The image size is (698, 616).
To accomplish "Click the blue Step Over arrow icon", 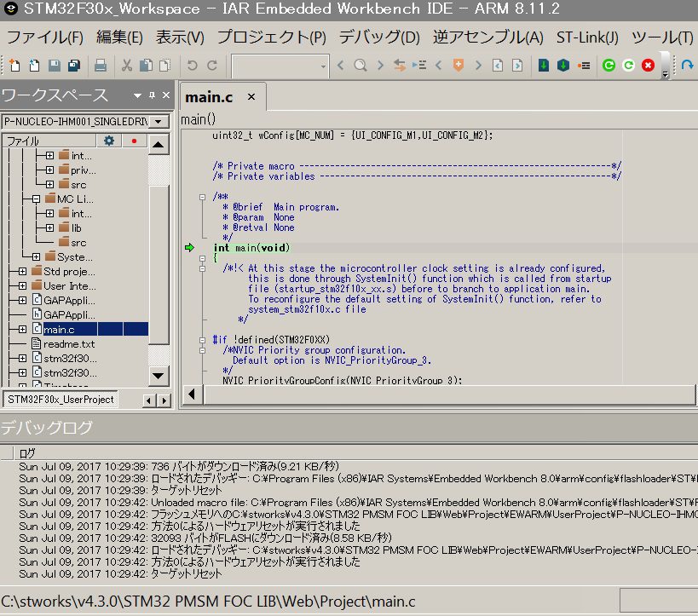I will [x=687, y=66].
